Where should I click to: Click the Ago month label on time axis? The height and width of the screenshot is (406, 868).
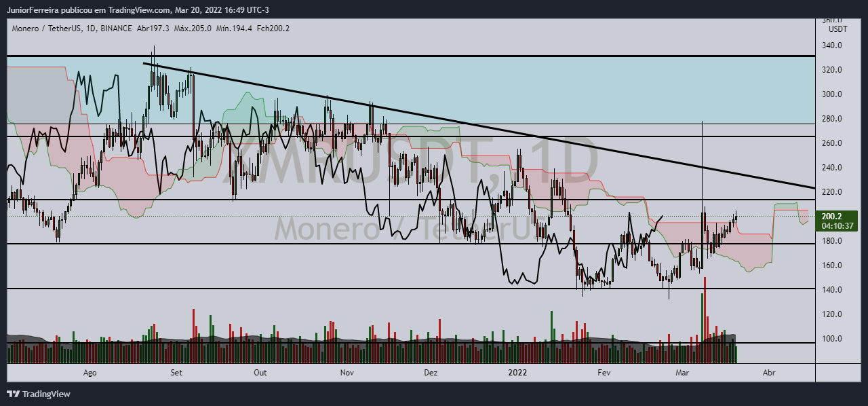click(x=90, y=373)
